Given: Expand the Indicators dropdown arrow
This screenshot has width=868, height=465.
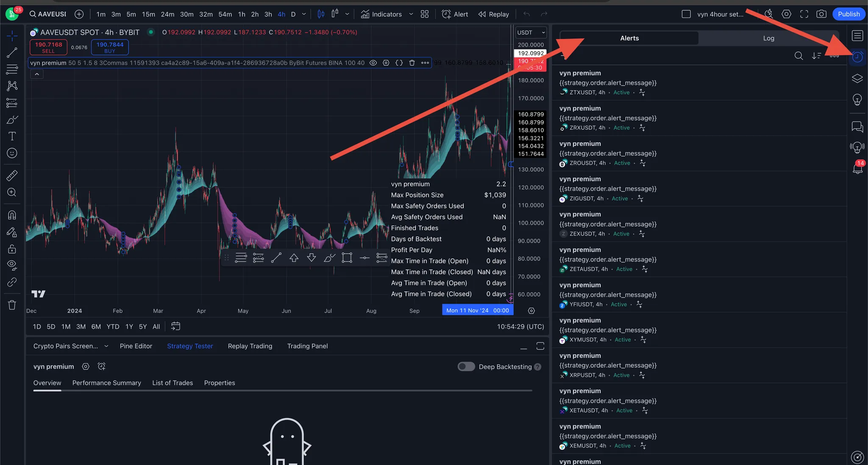Looking at the screenshot, I should (411, 14).
